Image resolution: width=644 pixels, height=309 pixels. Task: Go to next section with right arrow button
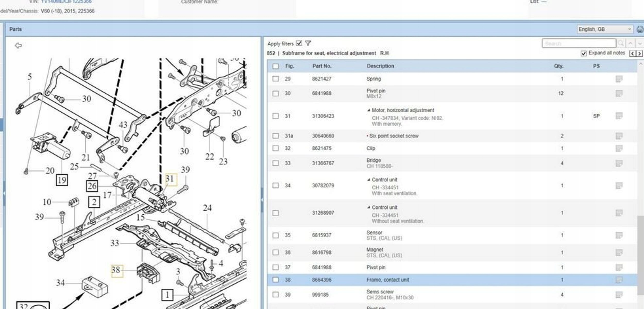tap(639, 53)
